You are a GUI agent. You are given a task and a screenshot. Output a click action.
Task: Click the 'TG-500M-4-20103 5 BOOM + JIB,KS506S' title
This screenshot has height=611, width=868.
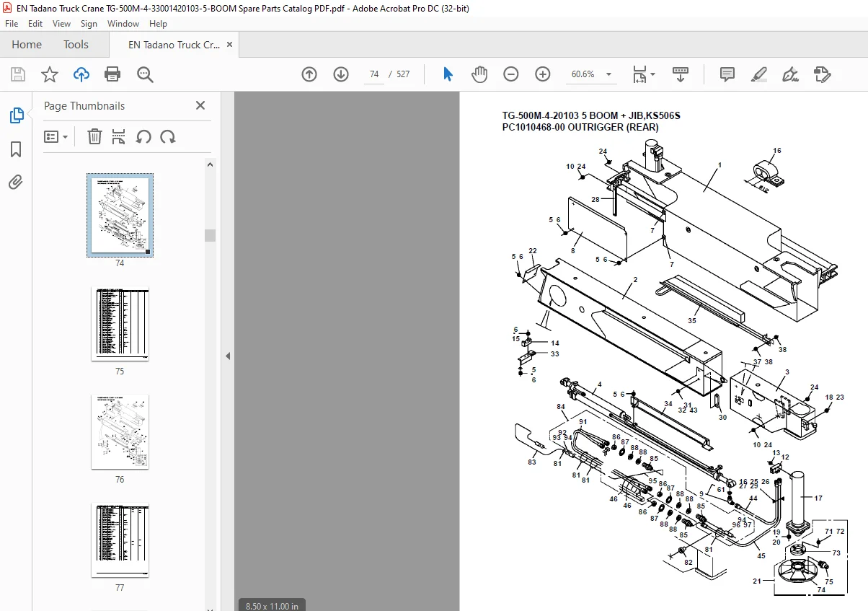591,115
